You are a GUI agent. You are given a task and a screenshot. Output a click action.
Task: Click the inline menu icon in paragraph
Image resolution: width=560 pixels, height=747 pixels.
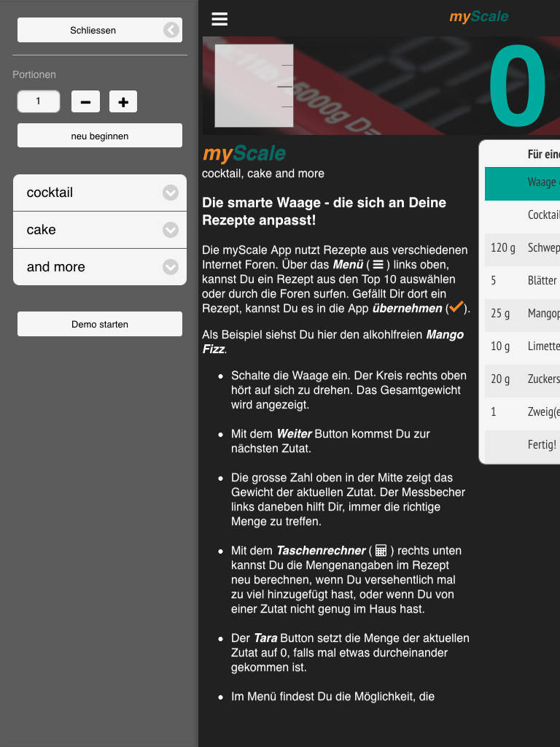[x=378, y=264]
